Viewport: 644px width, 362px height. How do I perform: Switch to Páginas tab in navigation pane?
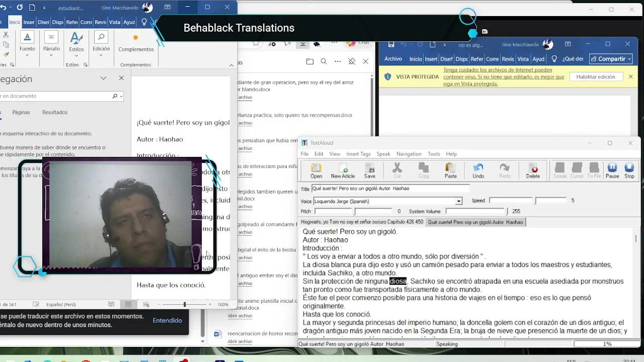(21, 112)
